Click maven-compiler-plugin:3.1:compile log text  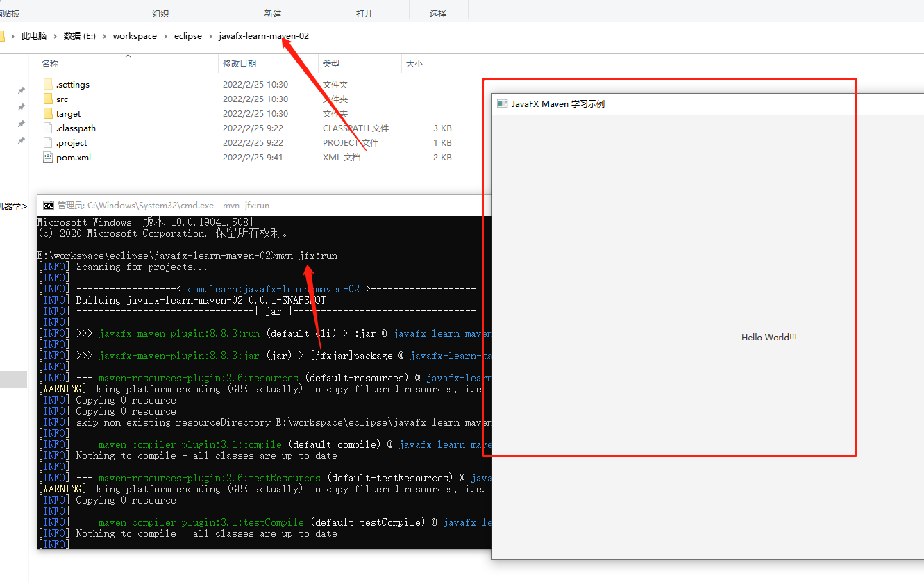pyautogui.click(x=190, y=444)
